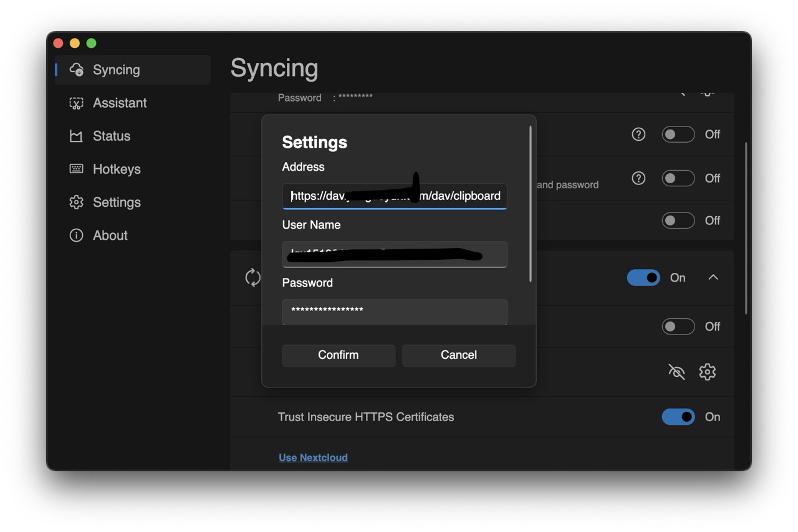The width and height of the screenshot is (798, 532).
Task: Collapse the sync section with up chevron
Action: point(713,277)
